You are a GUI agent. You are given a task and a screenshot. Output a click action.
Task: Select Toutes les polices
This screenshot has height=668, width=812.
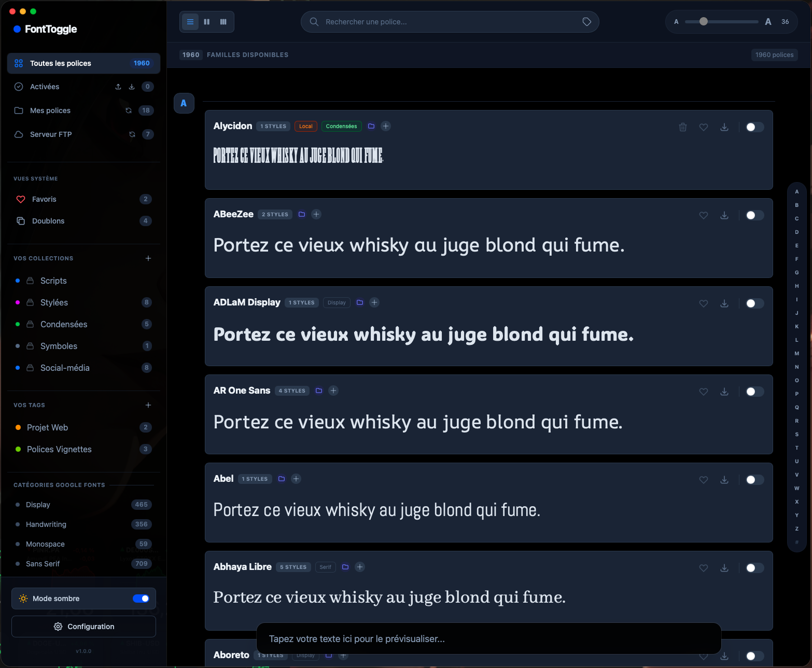(83, 63)
